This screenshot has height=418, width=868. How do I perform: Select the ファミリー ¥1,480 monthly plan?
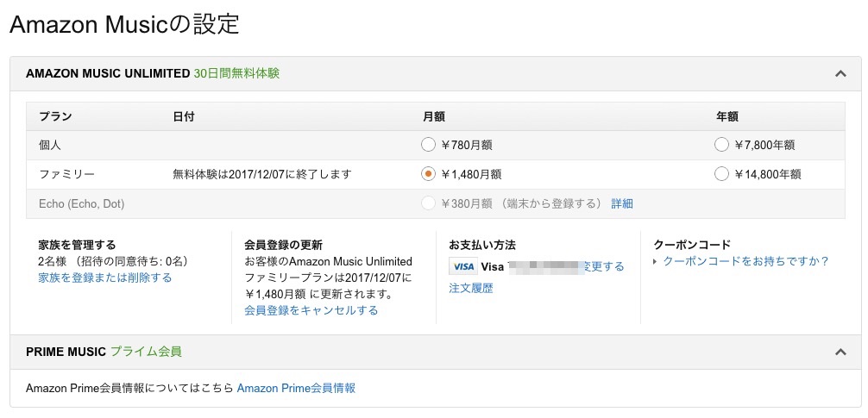point(428,175)
